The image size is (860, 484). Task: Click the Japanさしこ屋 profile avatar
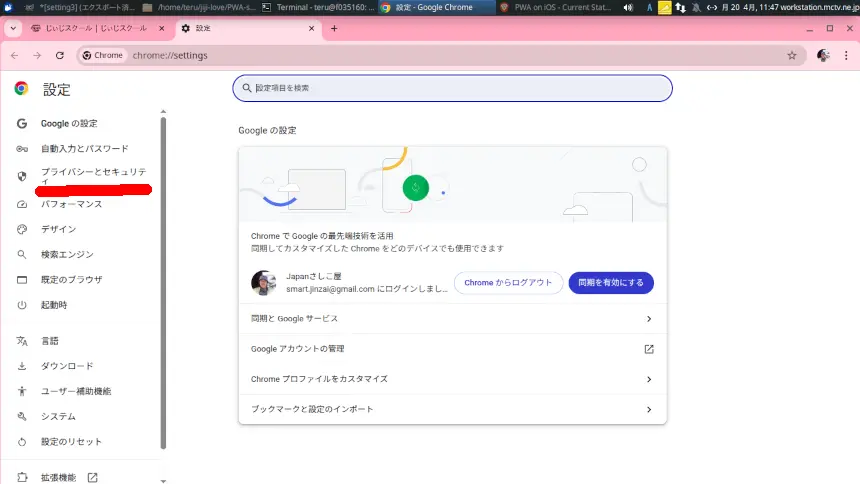264,283
